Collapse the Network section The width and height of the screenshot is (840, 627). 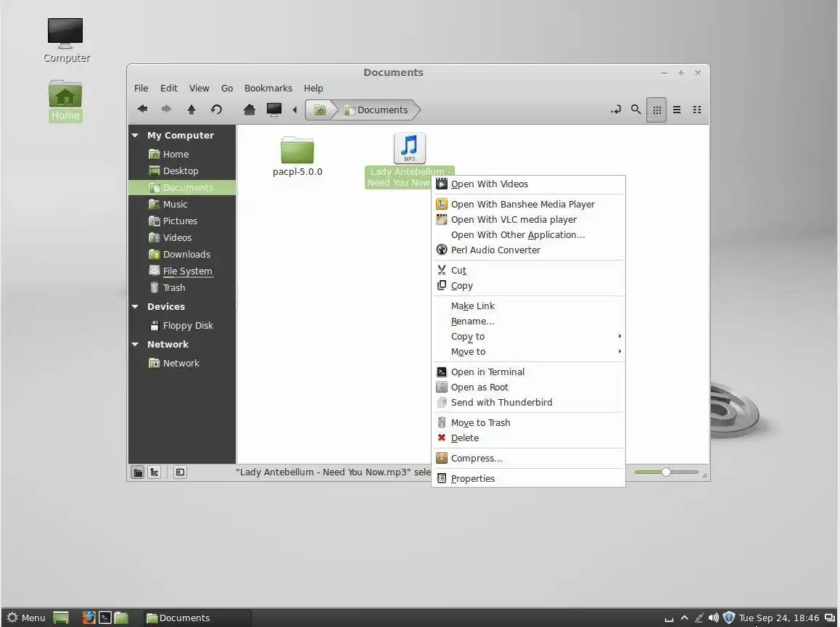coord(135,344)
